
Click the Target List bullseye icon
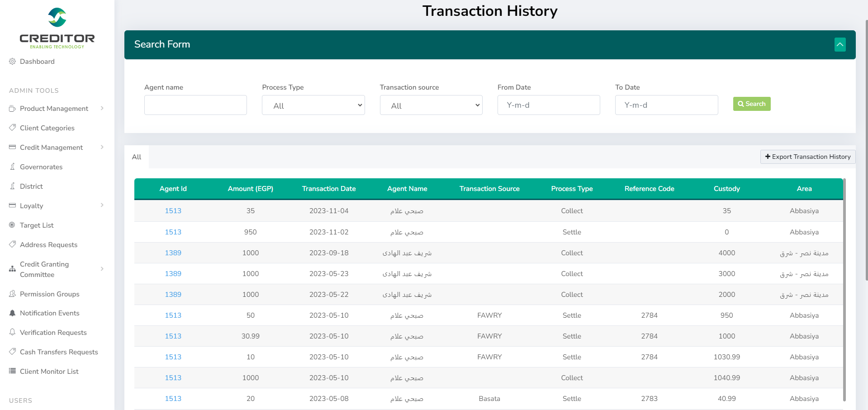tap(12, 225)
